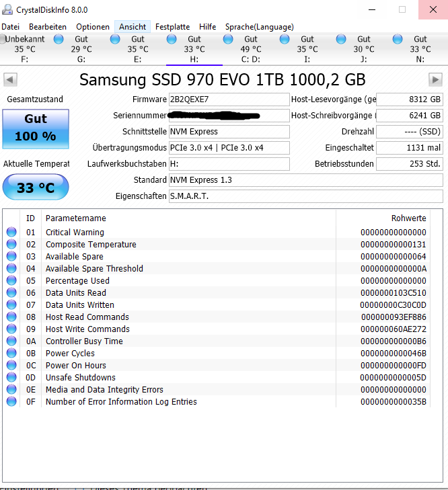Select the Unsafe Shutdowns parameter name
448x490 pixels.
81,378
